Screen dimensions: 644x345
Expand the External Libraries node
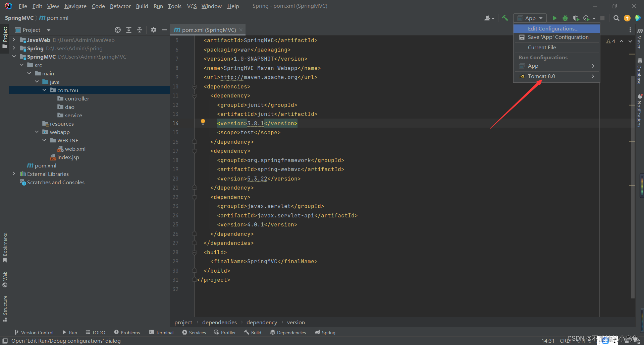click(x=13, y=174)
